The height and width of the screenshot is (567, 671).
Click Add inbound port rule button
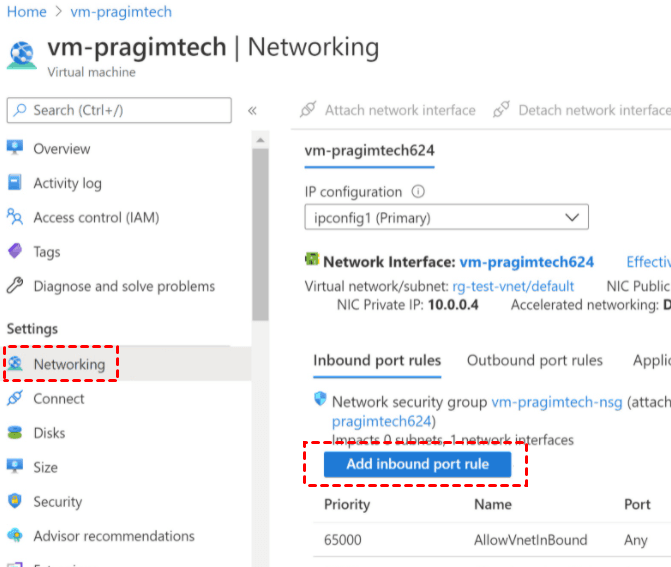coord(417,464)
